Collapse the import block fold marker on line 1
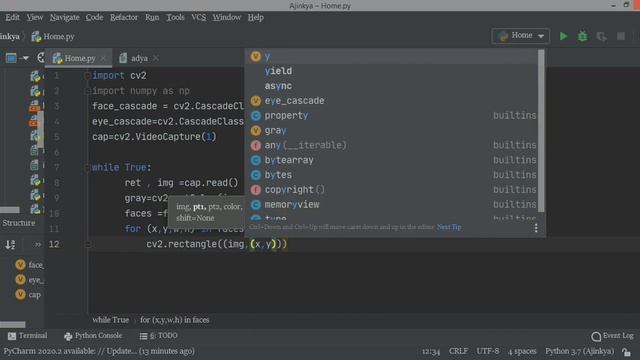Viewport: 640px width, 360px height. coord(87,76)
